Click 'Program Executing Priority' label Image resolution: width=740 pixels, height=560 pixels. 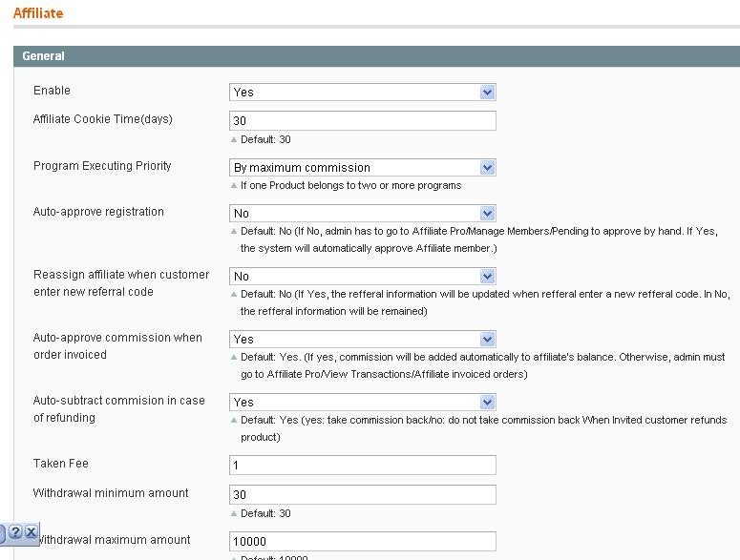[x=102, y=166]
